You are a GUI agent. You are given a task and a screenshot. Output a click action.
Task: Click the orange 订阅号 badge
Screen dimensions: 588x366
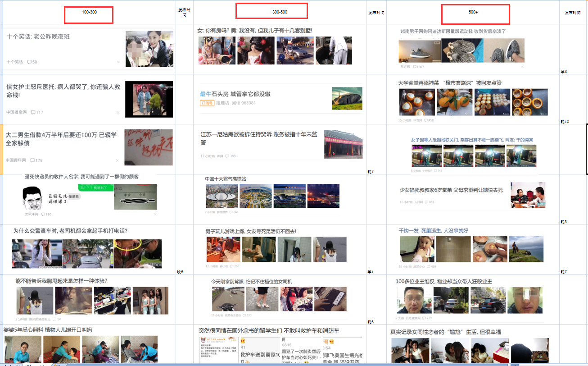(207, 103)
